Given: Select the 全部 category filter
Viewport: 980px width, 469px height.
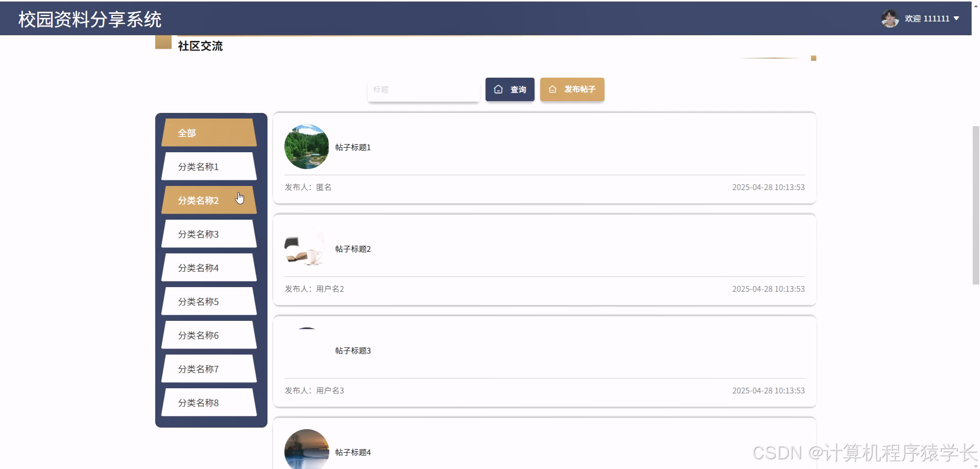Looking at the screenshot, I should tap(208, 132).
